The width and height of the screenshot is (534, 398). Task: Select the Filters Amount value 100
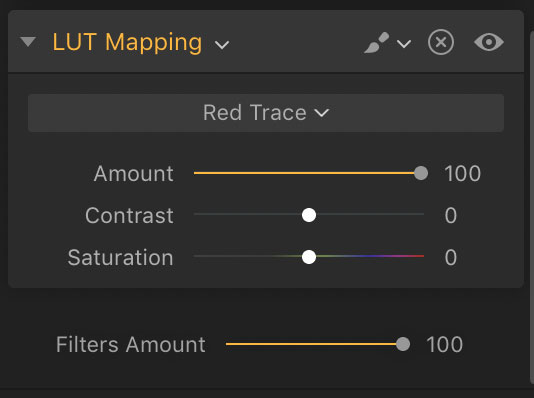pos(444,345)
